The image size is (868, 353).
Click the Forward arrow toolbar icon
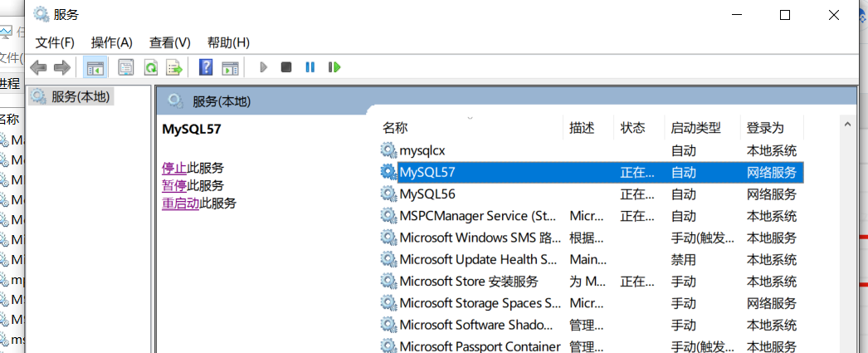point(62,67)
